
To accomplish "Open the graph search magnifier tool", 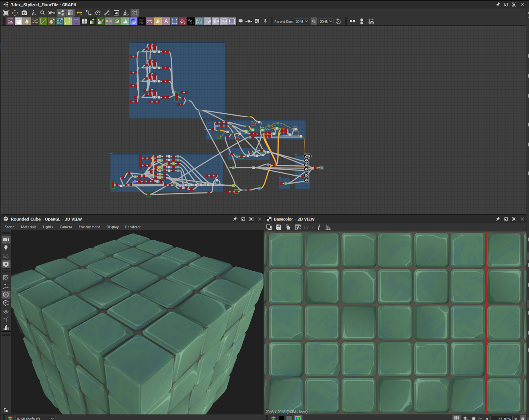I will click(42, 13).
